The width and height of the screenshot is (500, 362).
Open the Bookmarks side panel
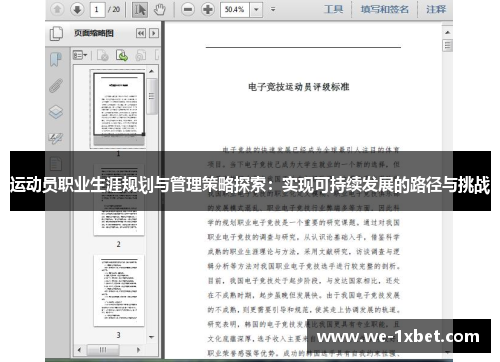(x=56, y=60)
